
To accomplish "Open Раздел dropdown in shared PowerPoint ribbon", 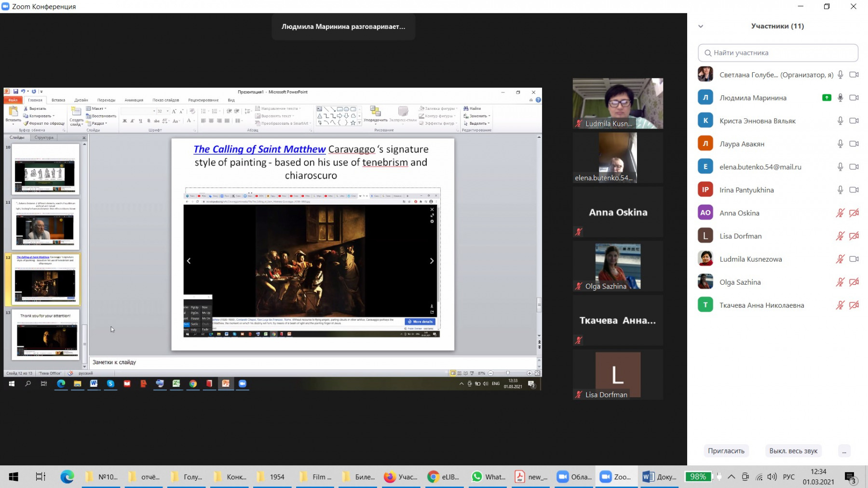I will coord(97,123).
